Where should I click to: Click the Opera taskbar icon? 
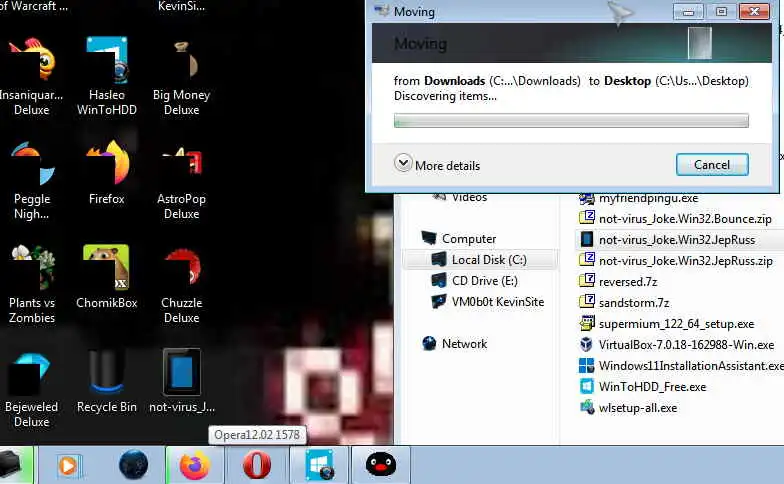257,465
